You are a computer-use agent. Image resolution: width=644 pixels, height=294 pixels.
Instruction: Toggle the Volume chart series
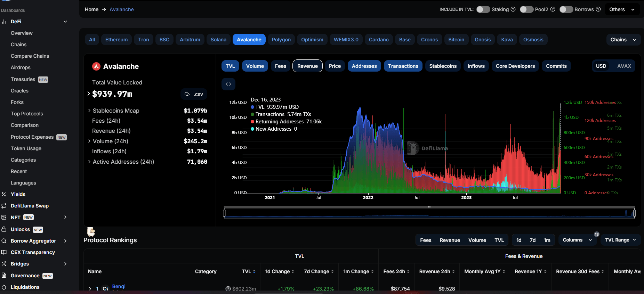coord(255,66)
